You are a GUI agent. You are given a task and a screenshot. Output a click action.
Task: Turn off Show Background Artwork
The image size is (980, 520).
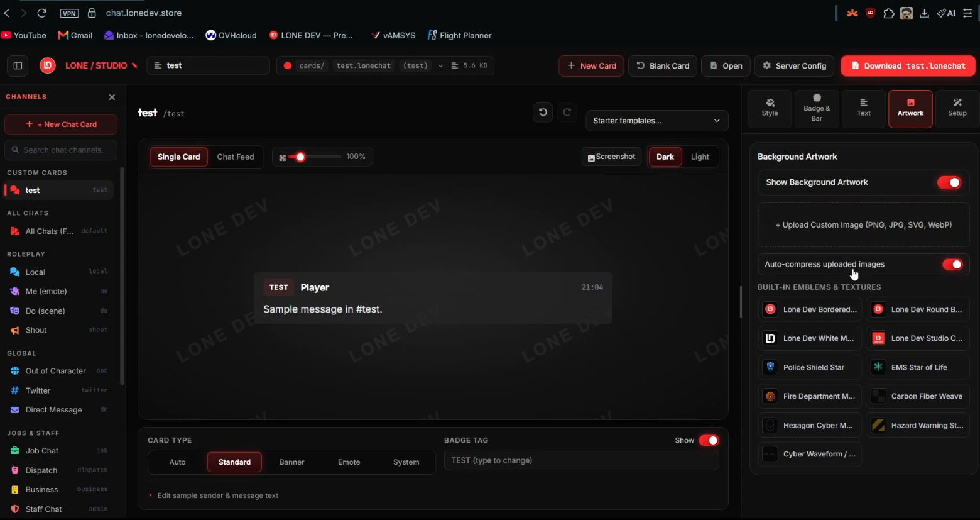point(949,182)
